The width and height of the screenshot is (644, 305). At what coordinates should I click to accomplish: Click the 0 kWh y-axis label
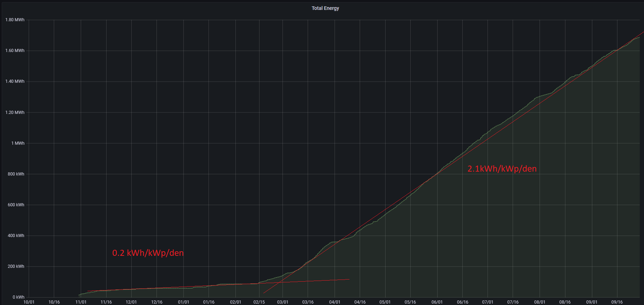(18, 297)
